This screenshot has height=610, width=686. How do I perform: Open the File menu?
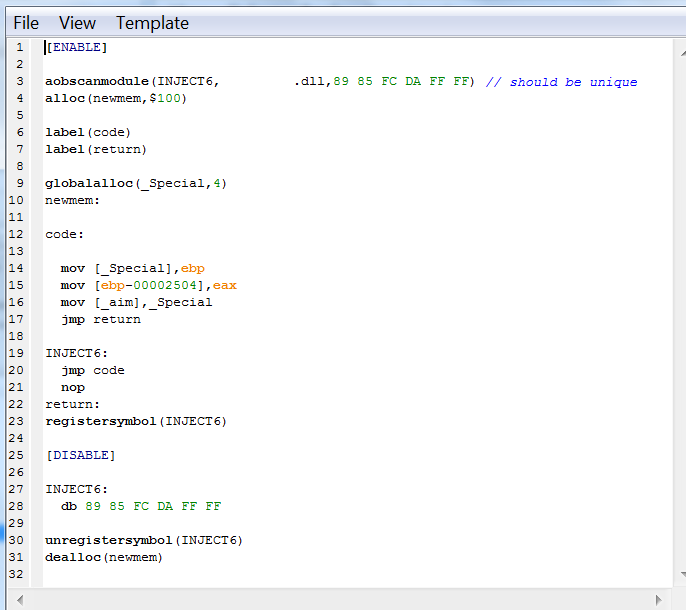(x=26, y=23)
